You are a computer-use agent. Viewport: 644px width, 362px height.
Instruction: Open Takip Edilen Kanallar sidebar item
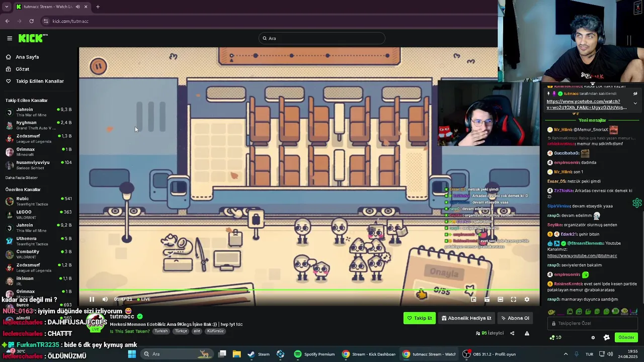pyautogui.click(x=39, y=81)
